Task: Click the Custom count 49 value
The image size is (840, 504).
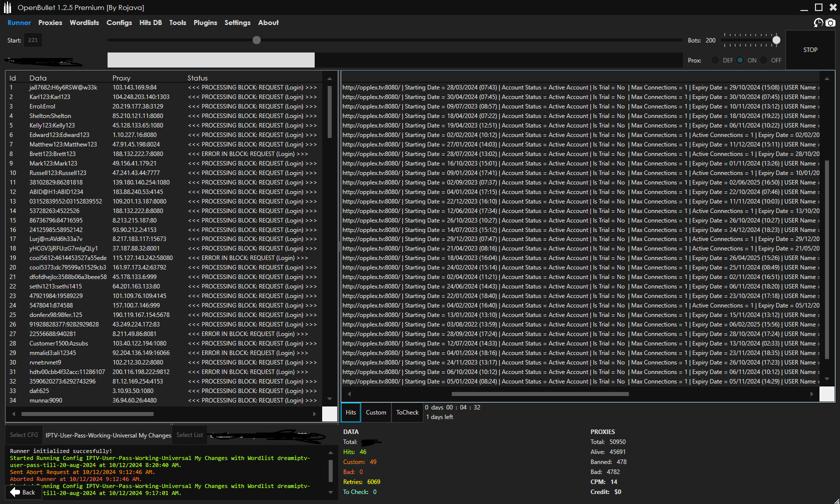Action: (x=373, y=462)
